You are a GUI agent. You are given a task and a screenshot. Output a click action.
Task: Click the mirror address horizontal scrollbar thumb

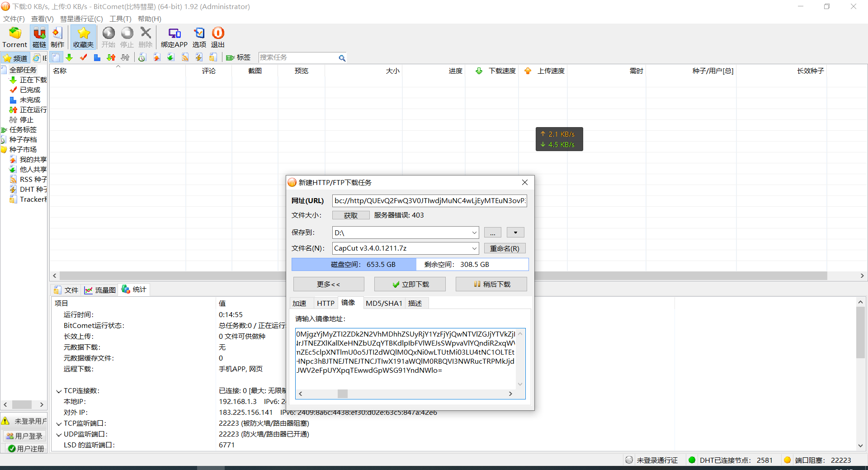tap(343, 394)
